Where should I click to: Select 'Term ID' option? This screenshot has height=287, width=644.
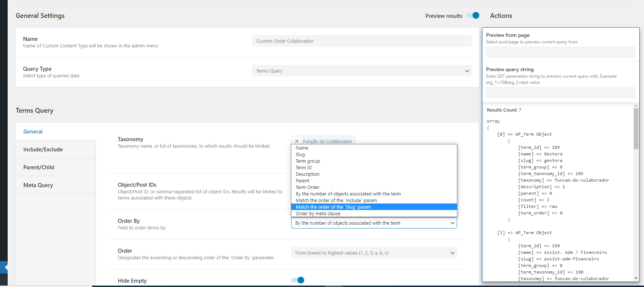(374, 168)
